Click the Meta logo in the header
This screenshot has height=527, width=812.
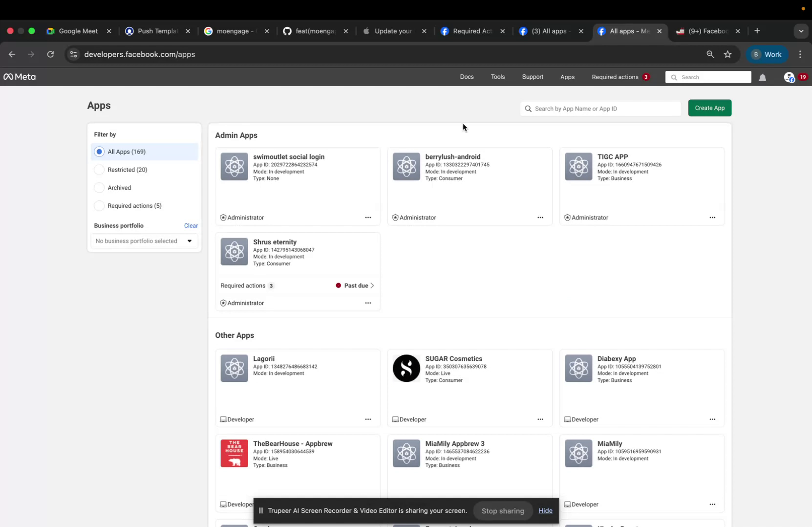click(x=20, y=77)
